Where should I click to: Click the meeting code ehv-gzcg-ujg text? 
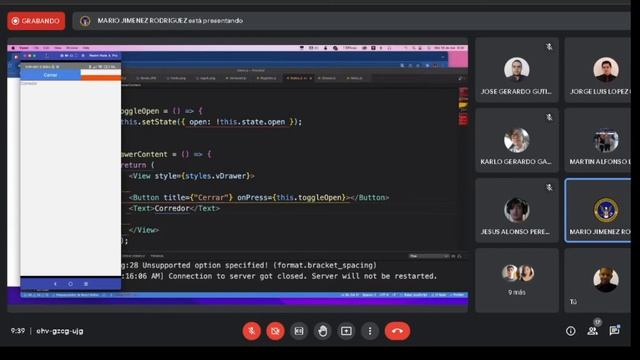(x=60, y=331)
